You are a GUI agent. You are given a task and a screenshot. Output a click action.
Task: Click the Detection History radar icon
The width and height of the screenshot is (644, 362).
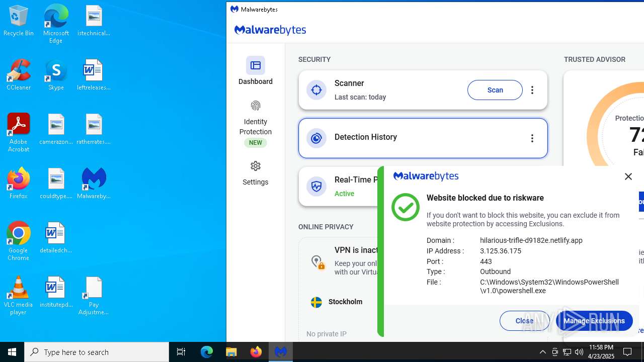click(x=316, y=138)
